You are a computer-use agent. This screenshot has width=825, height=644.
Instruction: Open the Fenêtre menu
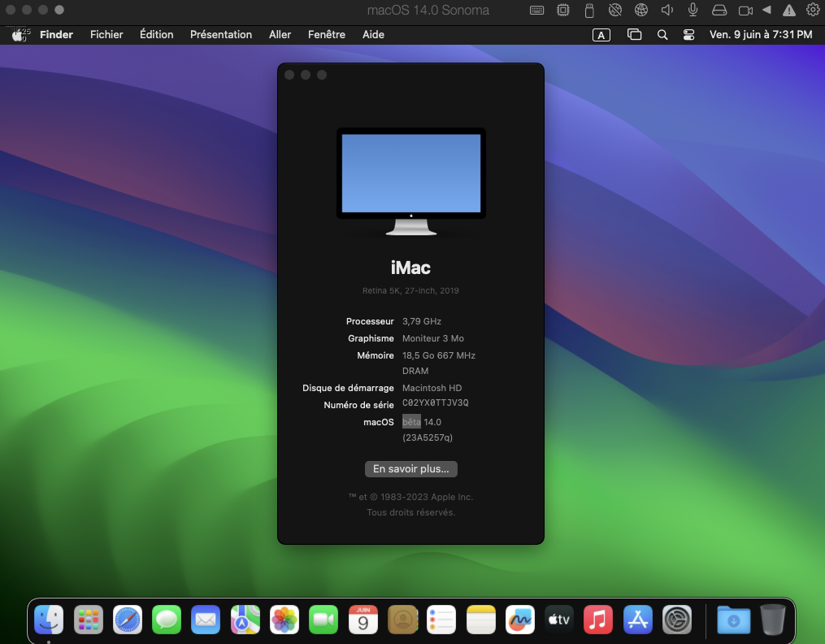(327, 35)
